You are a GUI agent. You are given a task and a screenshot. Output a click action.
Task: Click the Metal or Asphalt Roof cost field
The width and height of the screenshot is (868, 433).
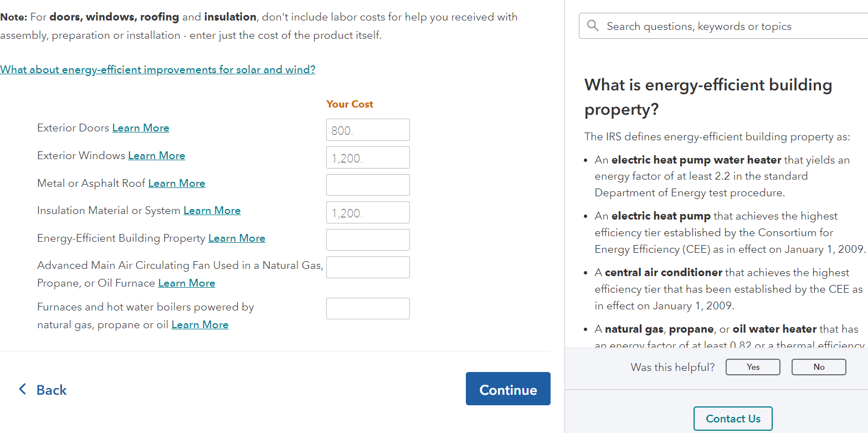(368, 185)
